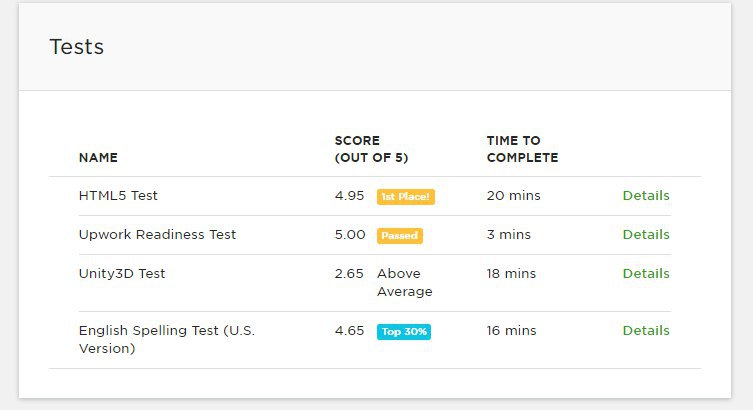Open Details for English Spelling Test
753x410 pixels.
tap(645, 331)
